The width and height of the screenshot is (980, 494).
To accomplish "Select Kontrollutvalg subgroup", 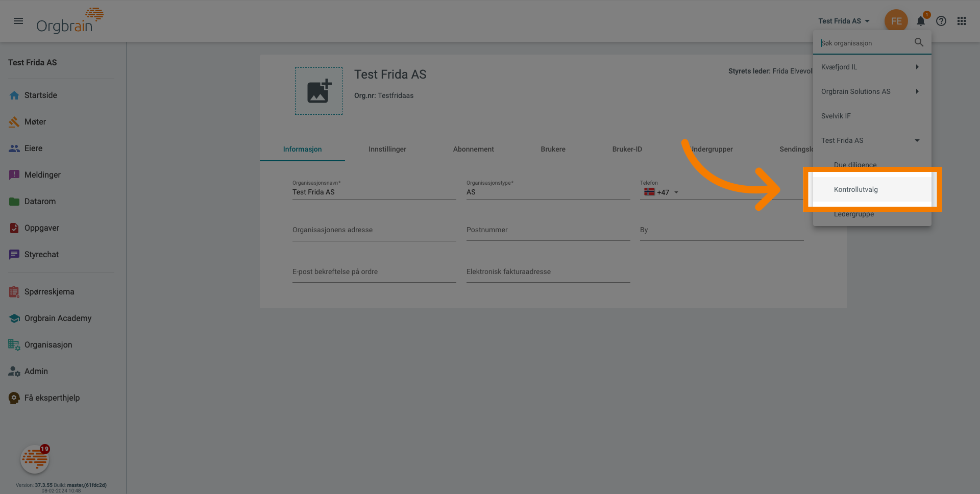I will (872, 189).
